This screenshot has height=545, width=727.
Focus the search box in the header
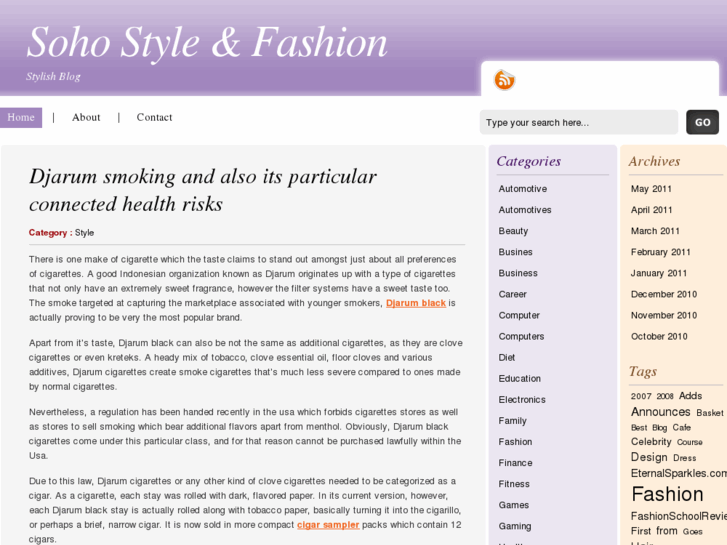(x=579, y=122)
